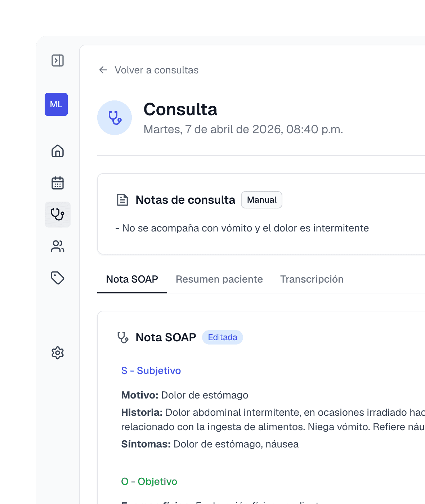Viewport: 425px width, 504px height.
Task: Select the stethoscope consultations sidebar icon
Action: pyautogui.click(x=58, y=215)
